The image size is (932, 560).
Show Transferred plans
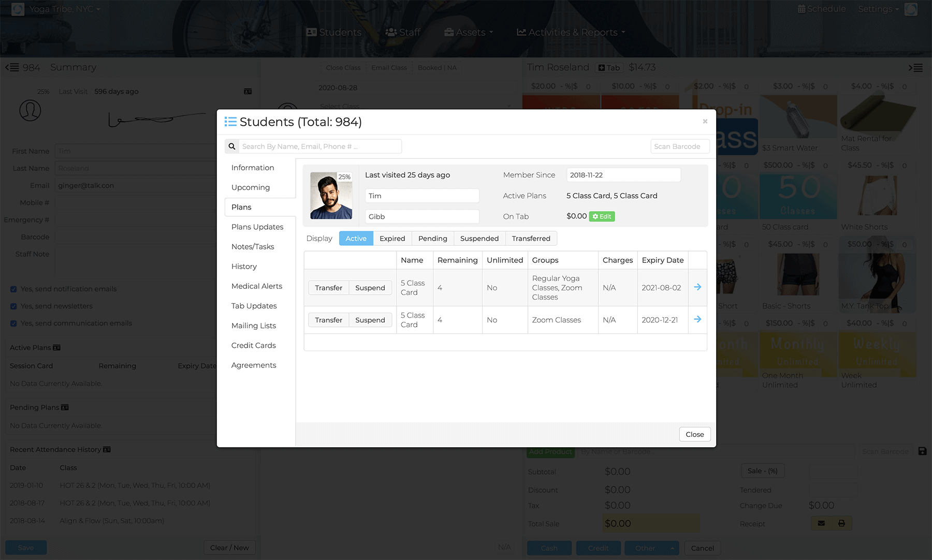pos(531,238)
